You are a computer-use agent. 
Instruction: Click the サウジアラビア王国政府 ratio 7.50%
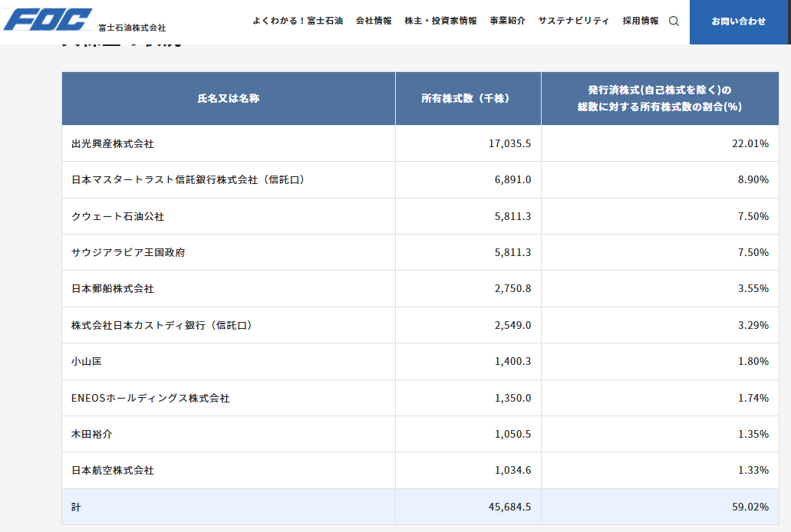coord(753,252)
